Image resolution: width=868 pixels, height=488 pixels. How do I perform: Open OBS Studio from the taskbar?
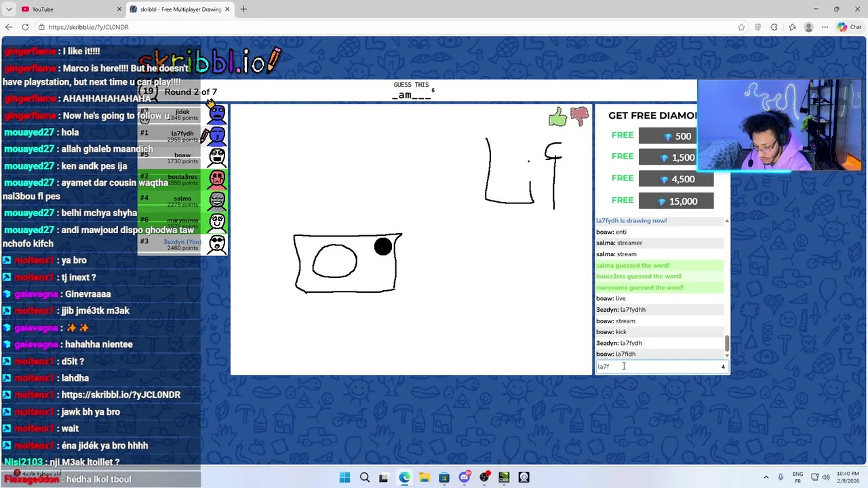point(484,477)
